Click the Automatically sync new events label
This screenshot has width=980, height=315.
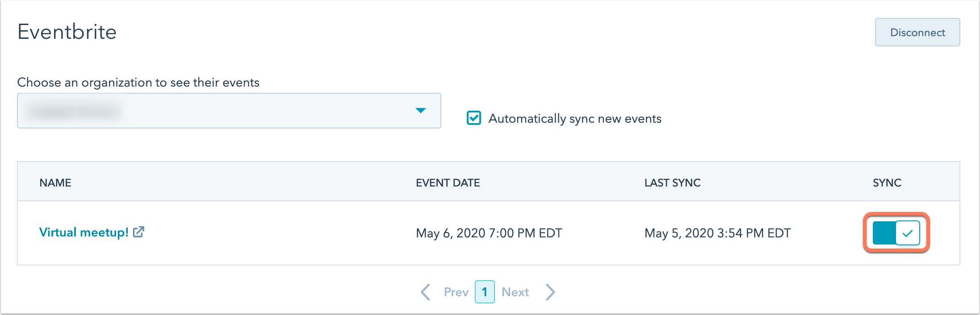click(x=575, y=119)
